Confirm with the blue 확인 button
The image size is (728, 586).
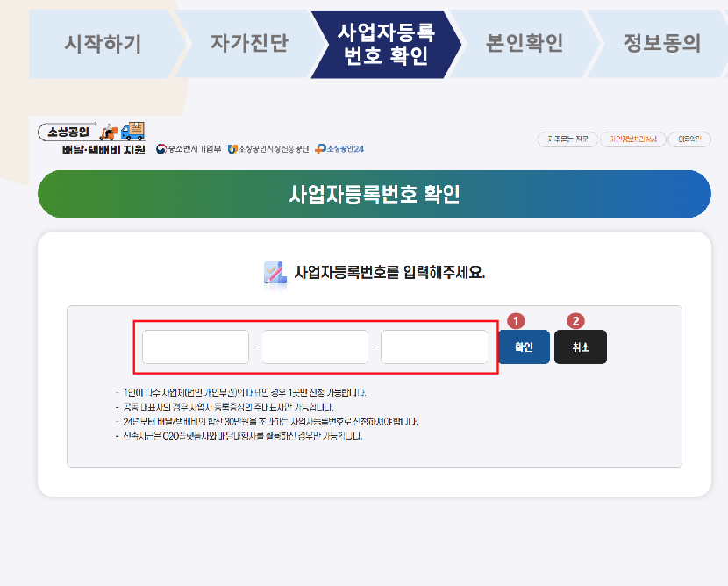524,347
